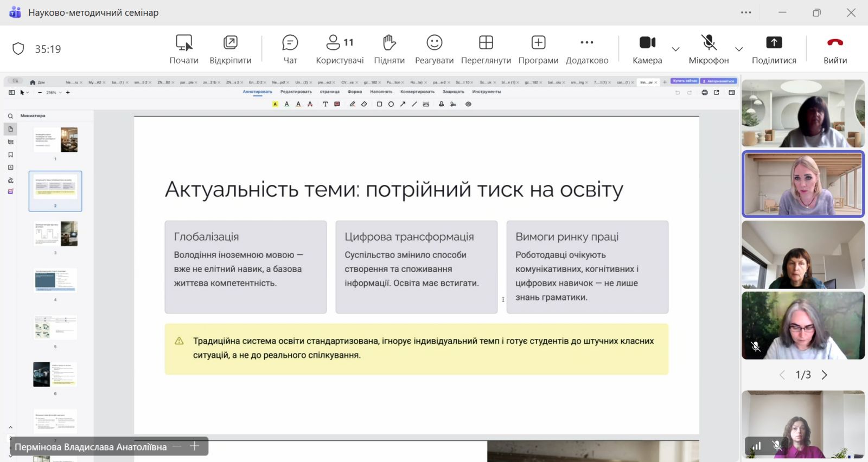Open the Инструменты tab
The width and height of the screenshot is (868, 462).
click(487, 92)
